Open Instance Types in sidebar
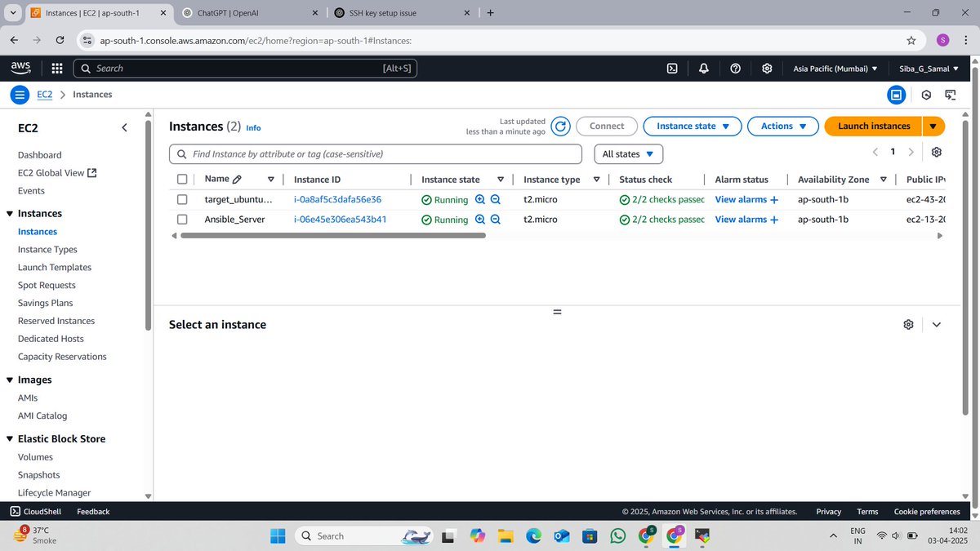This screenshot has width=980, height=551. (47, 250)
